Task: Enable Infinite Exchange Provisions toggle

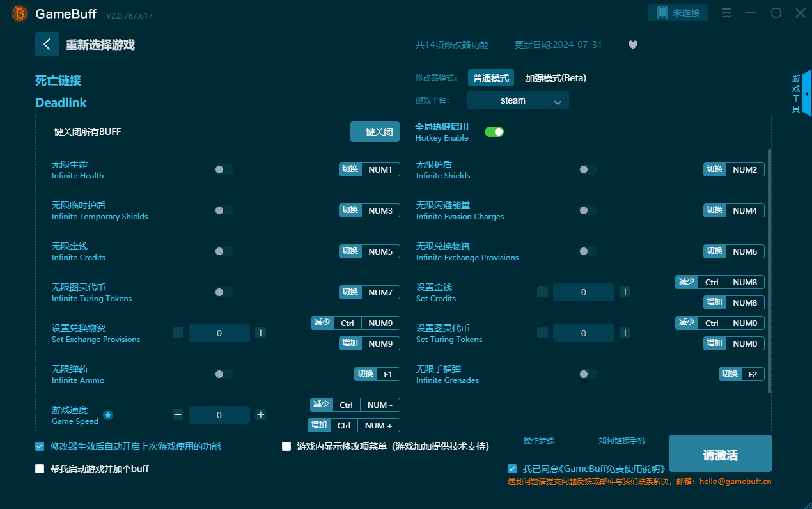Action: (x=588, y=251)
